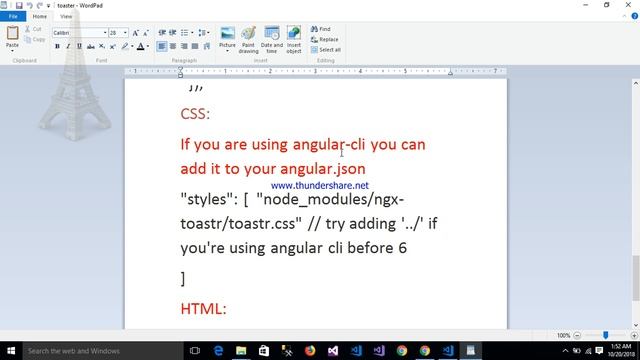
Task: Click the vertical scrollbar thumb
Action: point(636,278)
